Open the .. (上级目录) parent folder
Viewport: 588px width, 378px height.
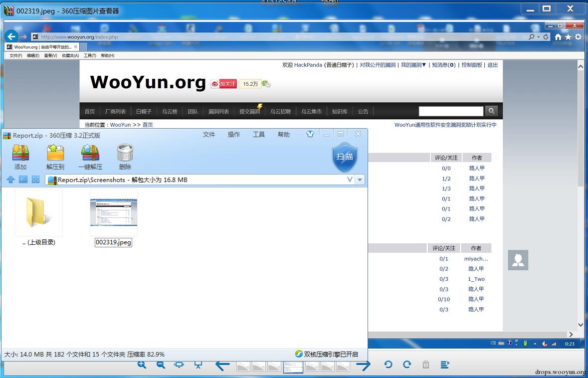(38, 217)
